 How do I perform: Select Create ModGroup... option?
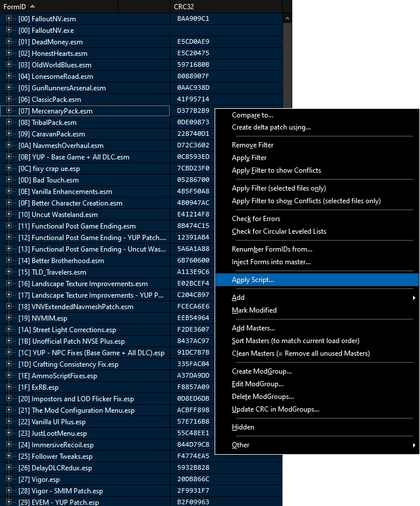coord(262,371)
